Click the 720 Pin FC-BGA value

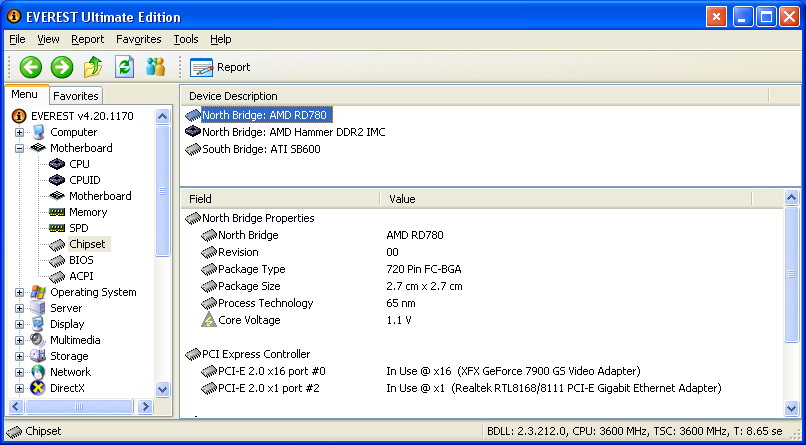pyautogui.click(x=424, y=269)
